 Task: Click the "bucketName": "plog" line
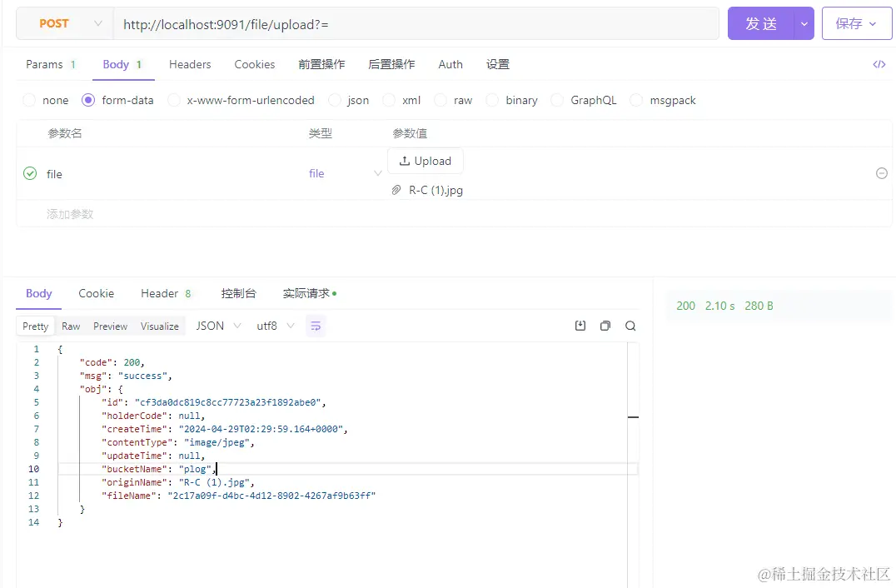159,469
